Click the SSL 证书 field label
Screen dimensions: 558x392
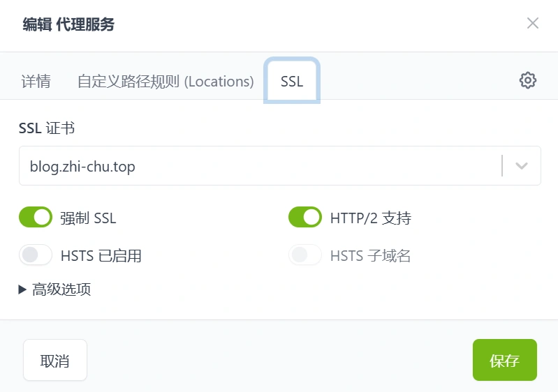(x=47, y=128)
